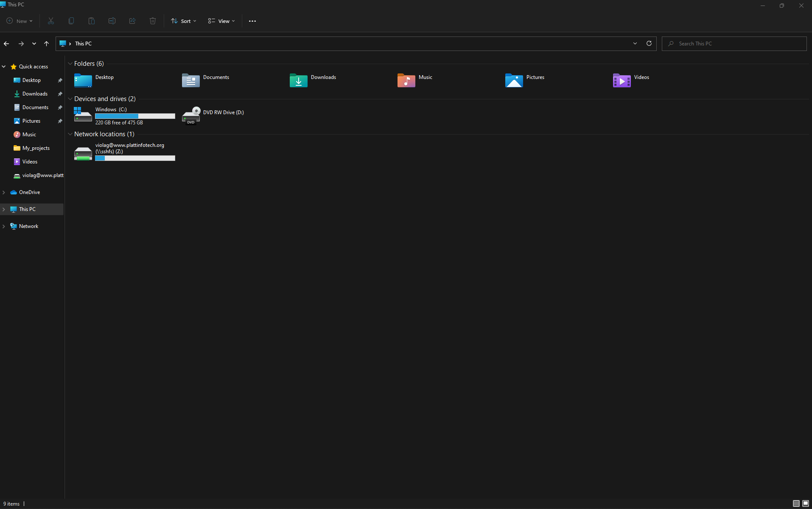Unpin Documents via its pin icon
Image resolution: width=812 pixels, height=509 pixels.
[x=60, y=107]
